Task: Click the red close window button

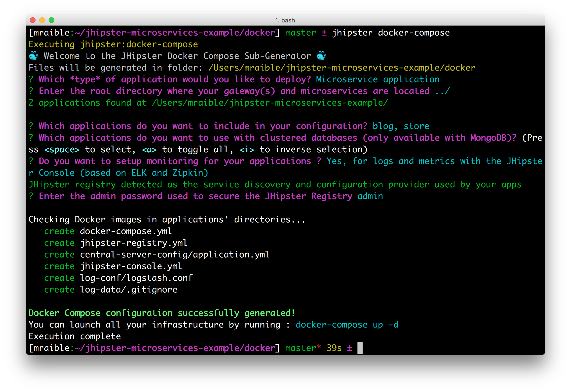Action: pos(33,20)
